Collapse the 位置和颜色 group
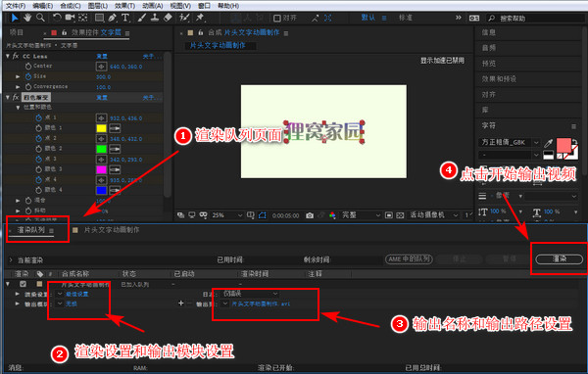 (18, 107)
